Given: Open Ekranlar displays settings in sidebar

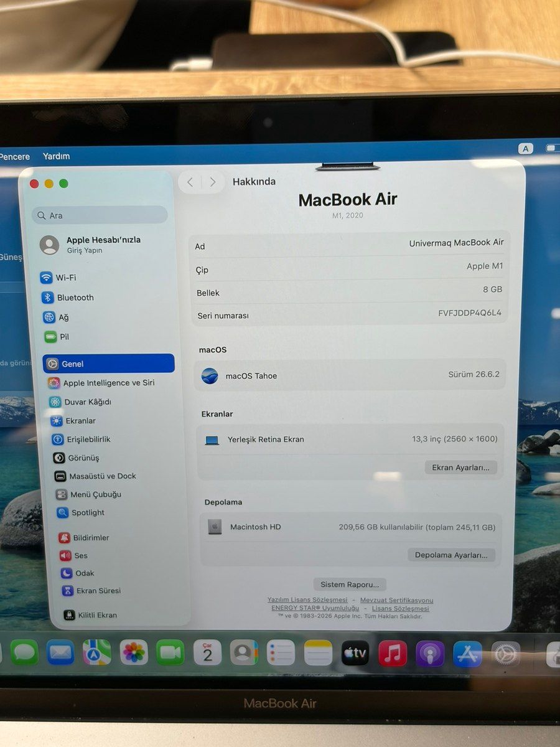Looking at the screenshot, I should click(73, 421).
